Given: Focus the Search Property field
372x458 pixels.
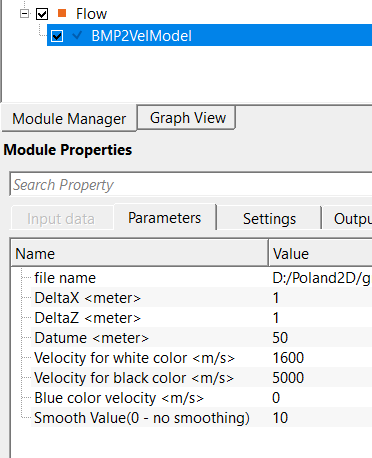Looking at the screenshot, I should point(191,185).
